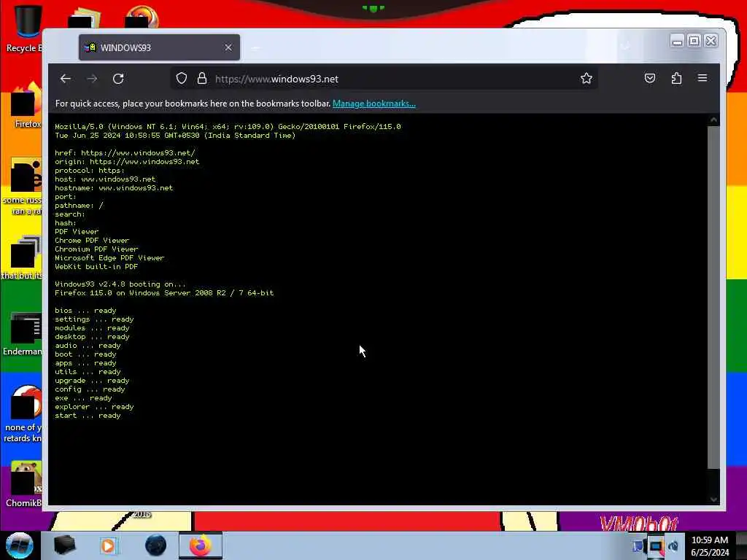Click the 'Microsoft Edge PDF Viewer' line
This screenshot has height=560, width=747.
coord(109,258)
